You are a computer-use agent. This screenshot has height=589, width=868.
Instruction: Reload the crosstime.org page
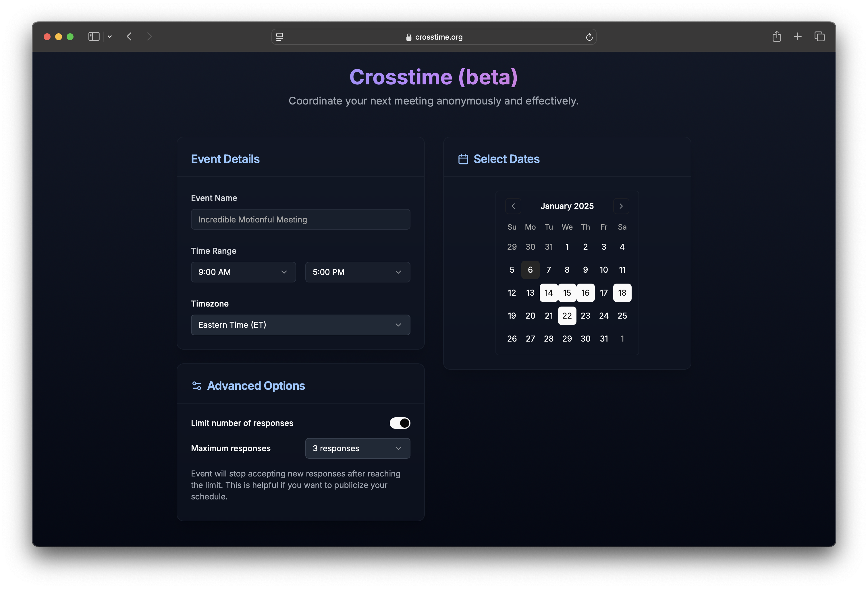(589, 36)
